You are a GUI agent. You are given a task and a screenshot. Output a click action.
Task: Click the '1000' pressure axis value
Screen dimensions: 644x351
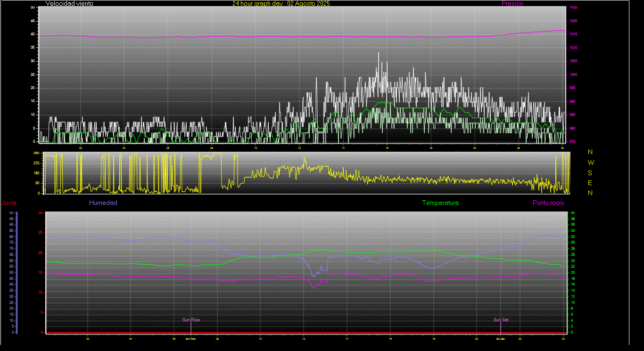(x=573, y=74)
